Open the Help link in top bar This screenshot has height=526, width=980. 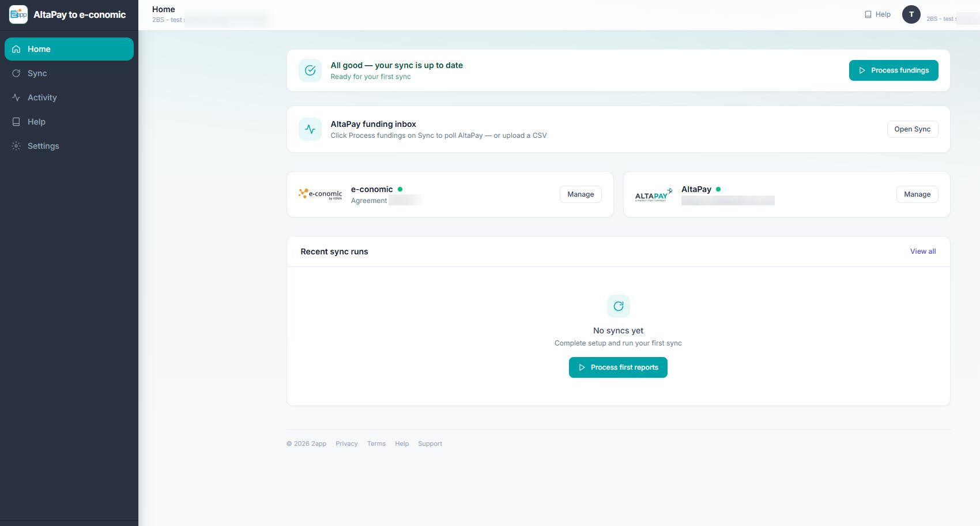[x=877, y=14]
